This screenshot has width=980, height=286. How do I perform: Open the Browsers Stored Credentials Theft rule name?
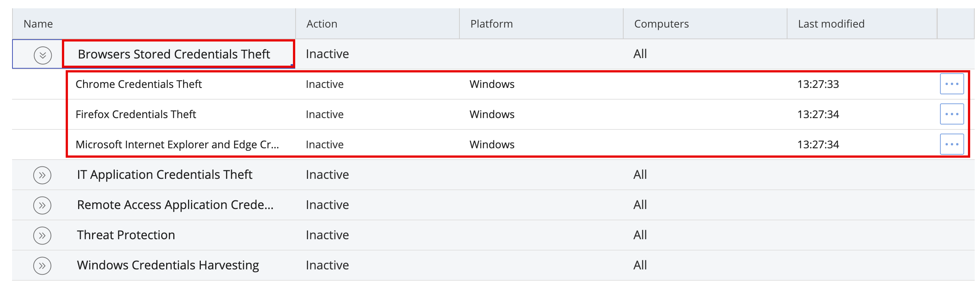(x=174, y=54)
